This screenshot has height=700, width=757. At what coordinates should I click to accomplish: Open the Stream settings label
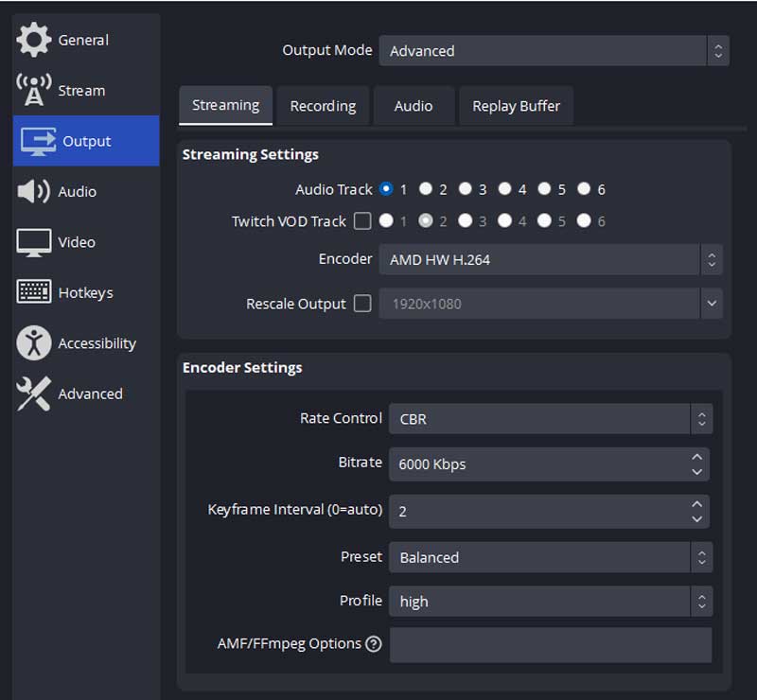coord(81,91)
